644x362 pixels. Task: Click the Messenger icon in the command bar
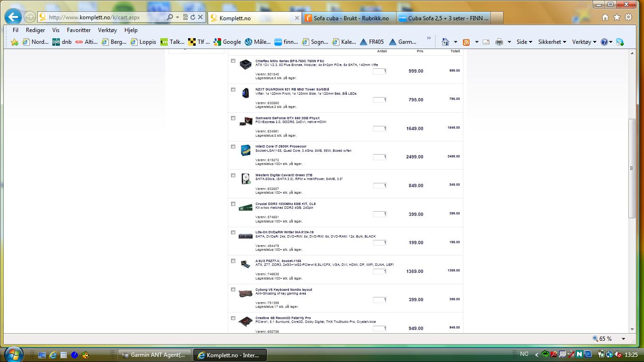point(619,42)
